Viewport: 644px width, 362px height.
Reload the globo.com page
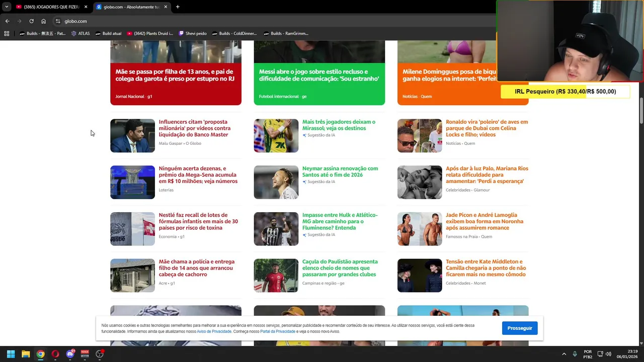click(x=31, y=21)
